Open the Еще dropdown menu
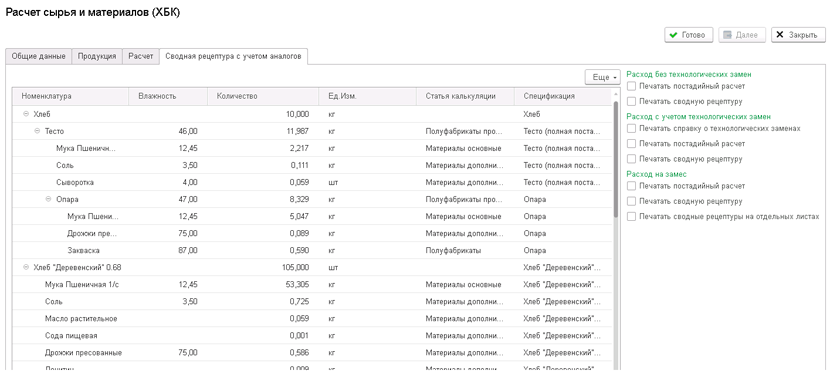The width and height of the screenshot is (830, 377). [603, 77]
